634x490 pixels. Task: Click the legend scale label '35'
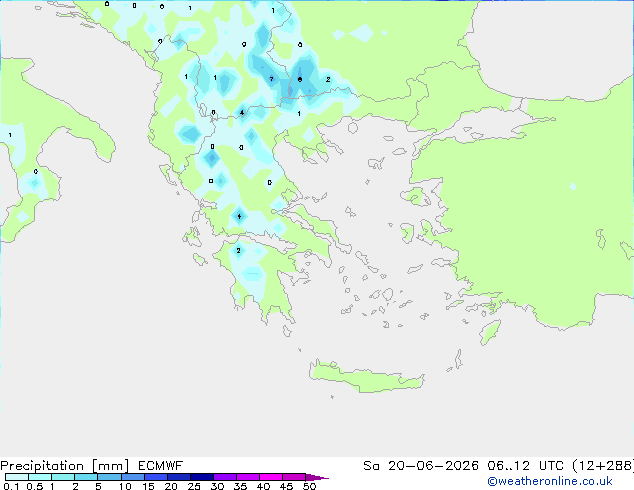(240, 486)
